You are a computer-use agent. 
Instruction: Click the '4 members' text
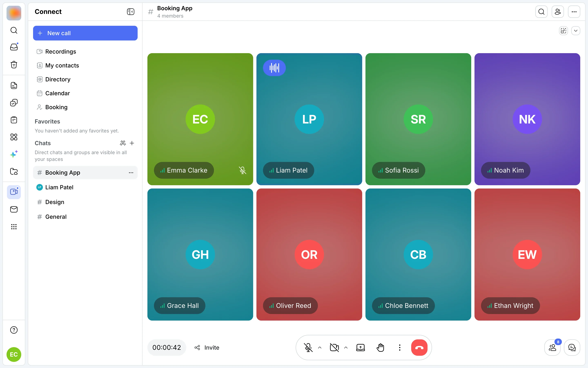(170, 16)
